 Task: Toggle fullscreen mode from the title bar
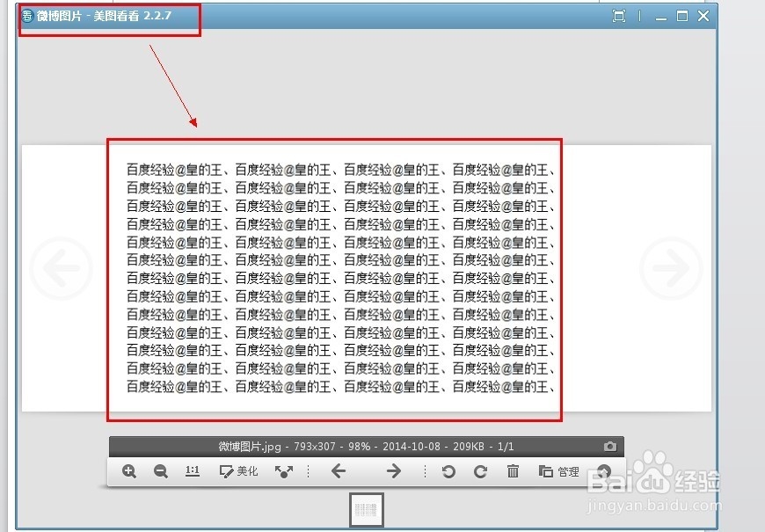pyautogui.click(x=619, y=15)
